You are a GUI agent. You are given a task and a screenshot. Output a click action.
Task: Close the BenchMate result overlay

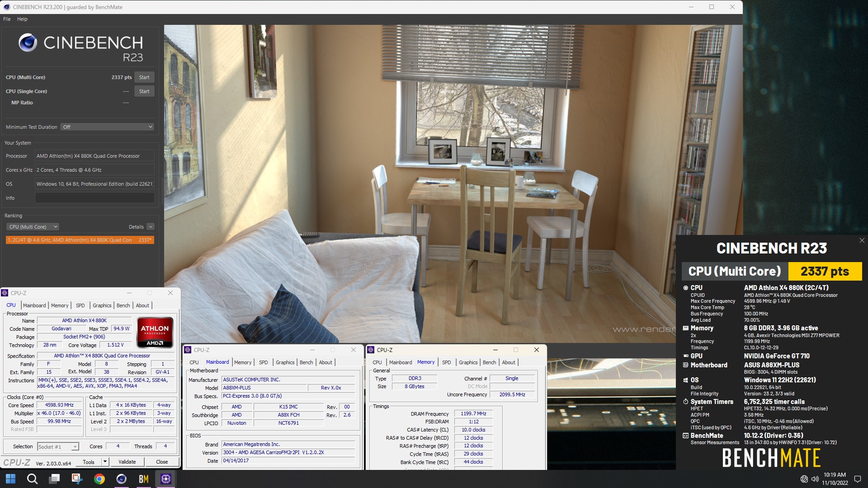pyautogui.click(x=862, y=240)
